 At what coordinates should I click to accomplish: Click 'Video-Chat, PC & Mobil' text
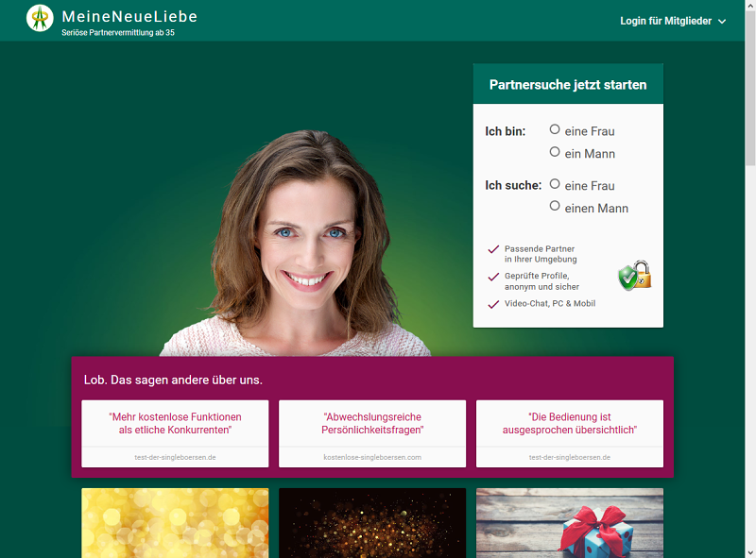(550, 304)
